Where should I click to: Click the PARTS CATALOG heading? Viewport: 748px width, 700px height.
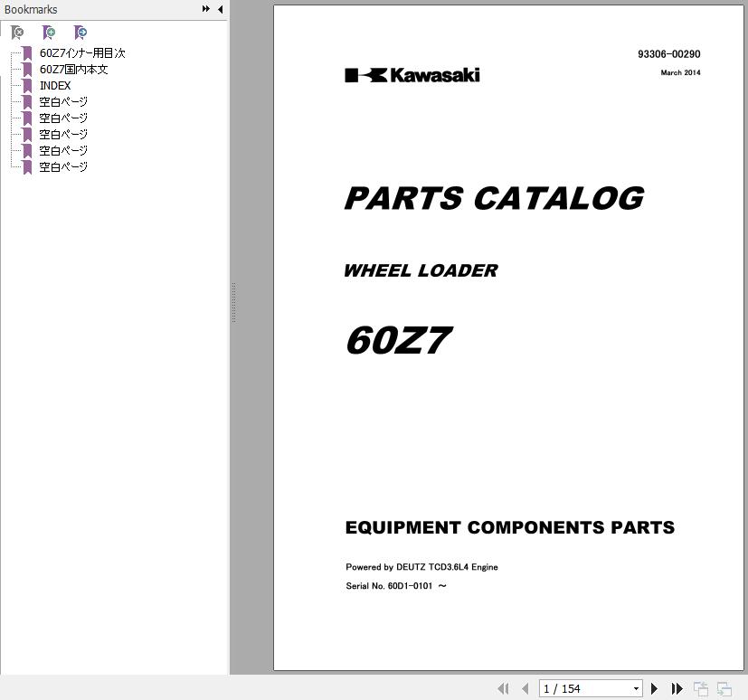pos(494,198)
